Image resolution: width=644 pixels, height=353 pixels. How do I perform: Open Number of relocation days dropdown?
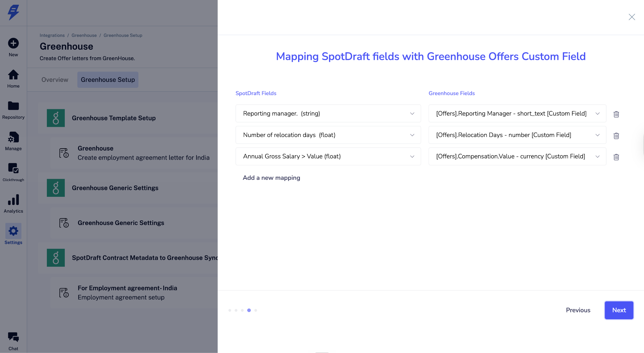click(x=328, y=135)
